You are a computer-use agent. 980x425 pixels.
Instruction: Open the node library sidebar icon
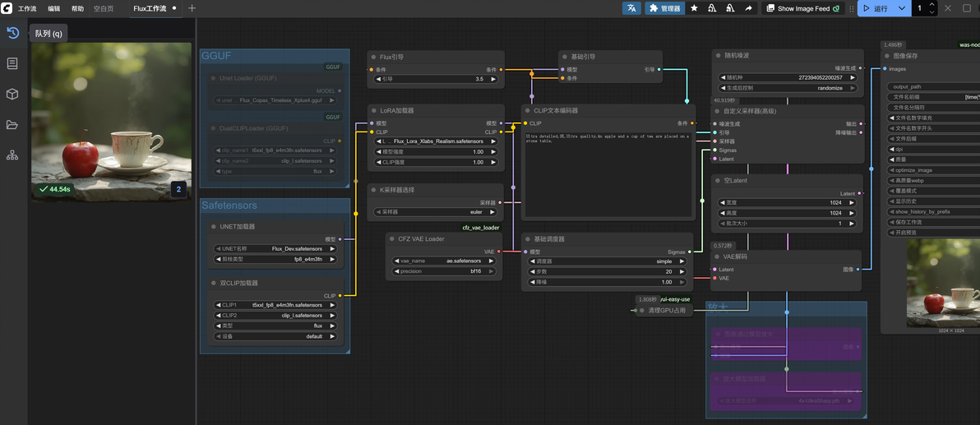tap(12, 63)
